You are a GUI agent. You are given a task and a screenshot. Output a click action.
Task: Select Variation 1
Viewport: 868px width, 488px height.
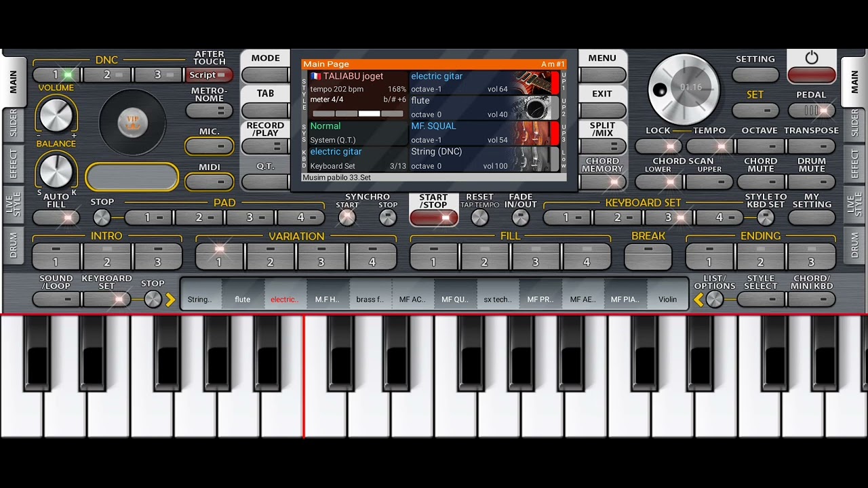tap(219, 256)
